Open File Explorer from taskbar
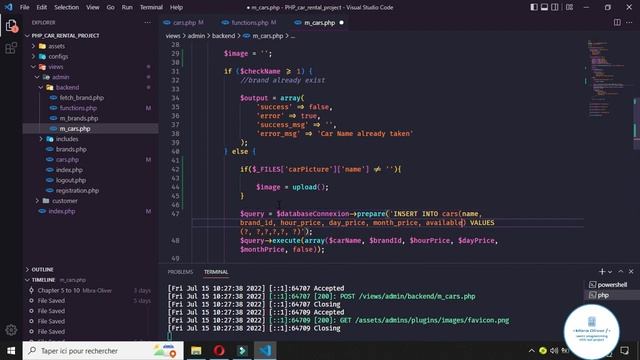The height and width of the screenshot is (360, 640). [196, 351]
